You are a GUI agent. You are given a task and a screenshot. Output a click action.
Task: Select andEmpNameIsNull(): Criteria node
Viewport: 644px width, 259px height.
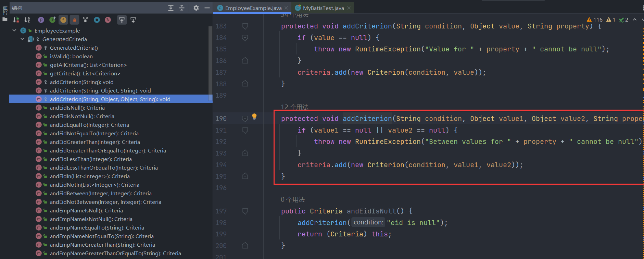86,210
